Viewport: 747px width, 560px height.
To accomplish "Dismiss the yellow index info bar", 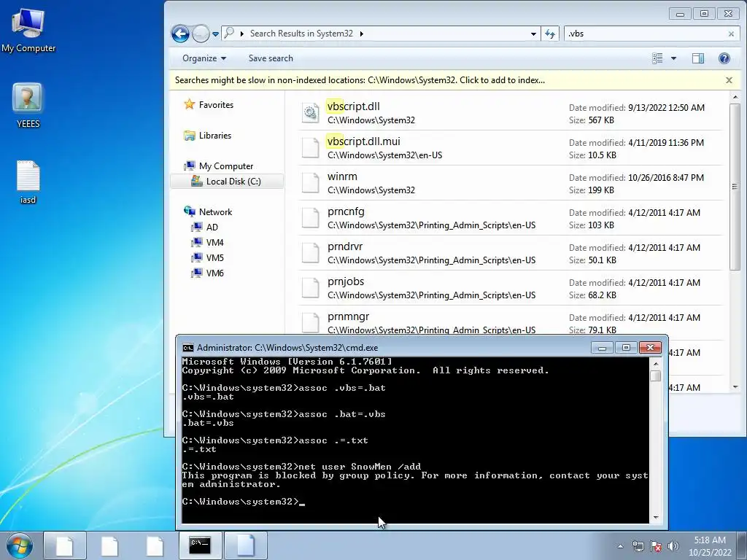I will point(729,80).
